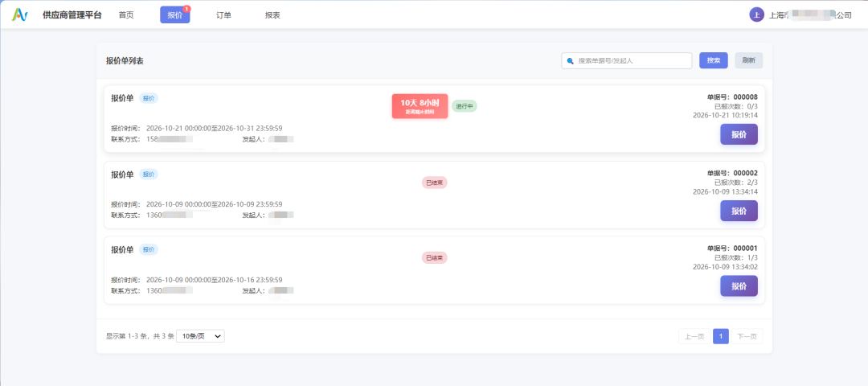Screen dimensions: 868x386
Task: Open the 10条/页 page size dropdown
Action: 200,336
